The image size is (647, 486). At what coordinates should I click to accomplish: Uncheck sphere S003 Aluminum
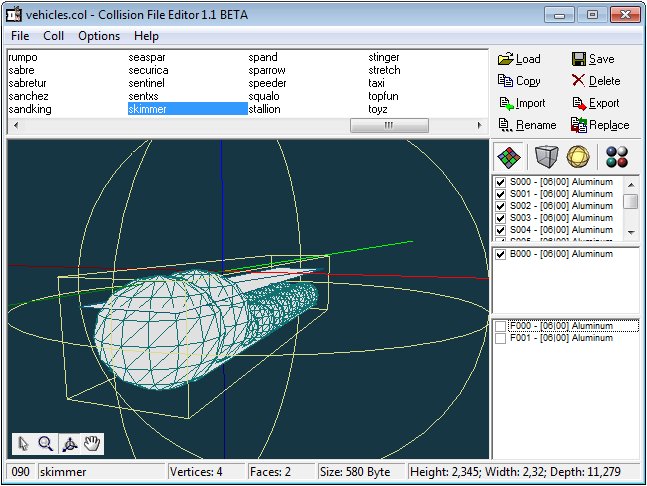[x=501, y=218]
